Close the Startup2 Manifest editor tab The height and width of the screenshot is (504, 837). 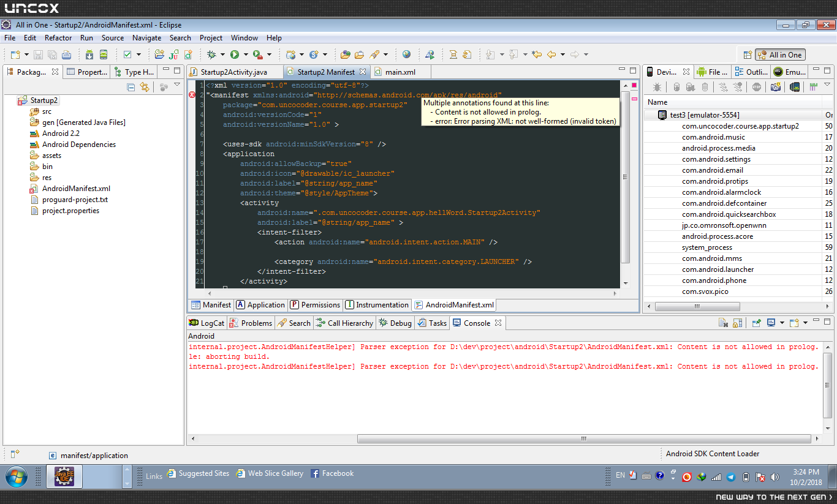(x=363, y=72)
